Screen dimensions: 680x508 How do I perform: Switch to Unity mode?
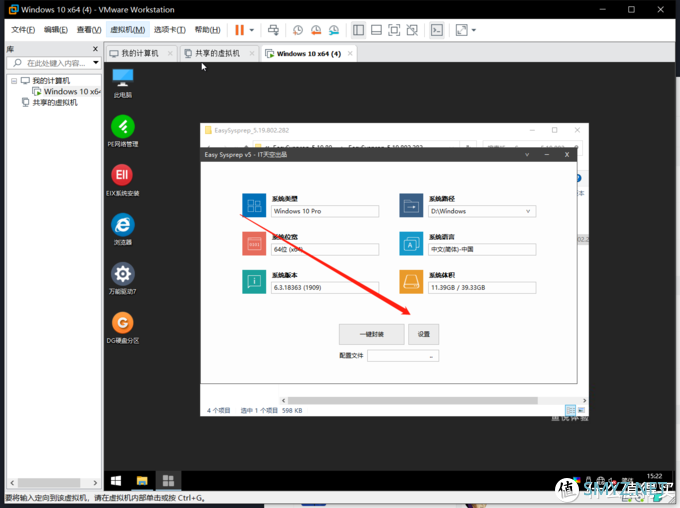pos(412,30)
